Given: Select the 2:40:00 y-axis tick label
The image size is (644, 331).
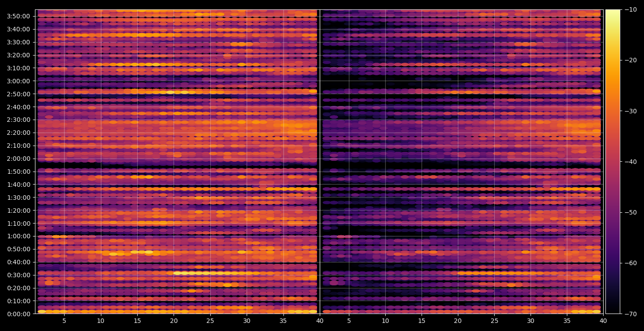Looking at the screenshot, I should tap(18, 107).
